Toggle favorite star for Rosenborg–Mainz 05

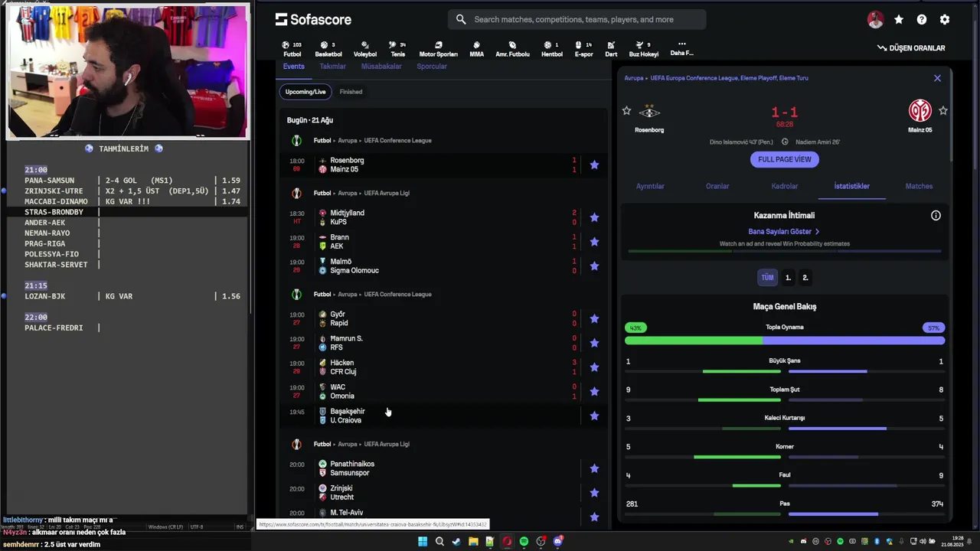click(x=594, y=165)
